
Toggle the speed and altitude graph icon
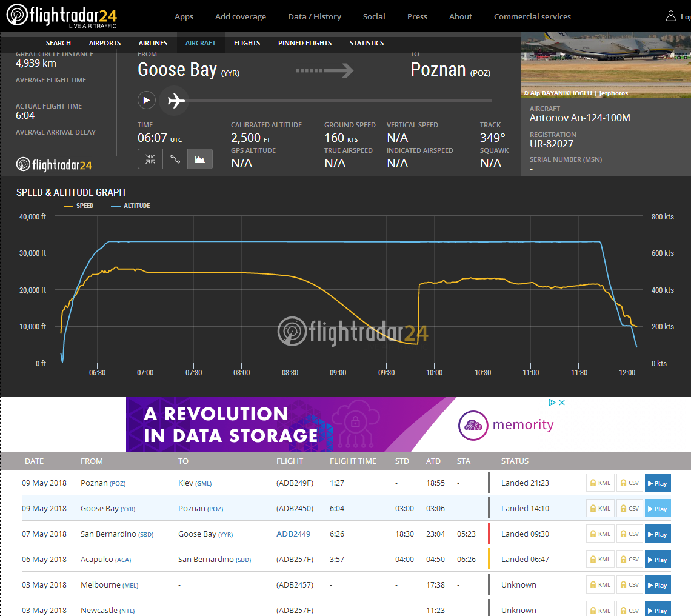200,159
